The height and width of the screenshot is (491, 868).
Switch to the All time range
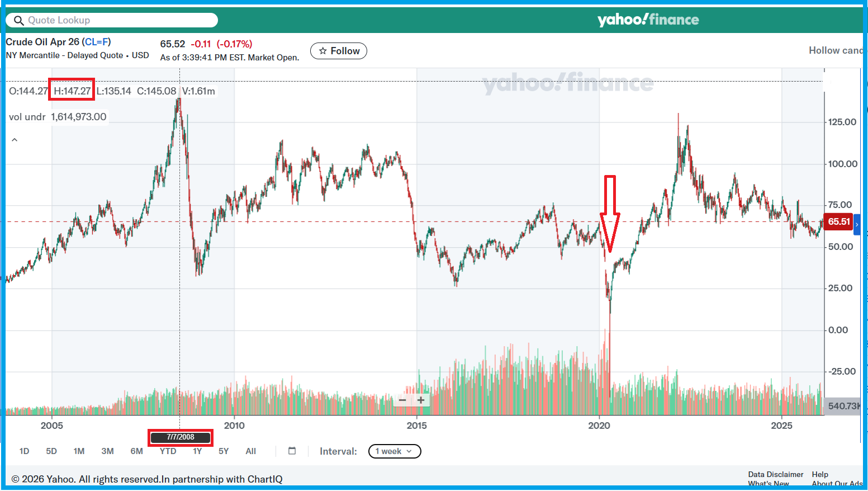[250, 451]
